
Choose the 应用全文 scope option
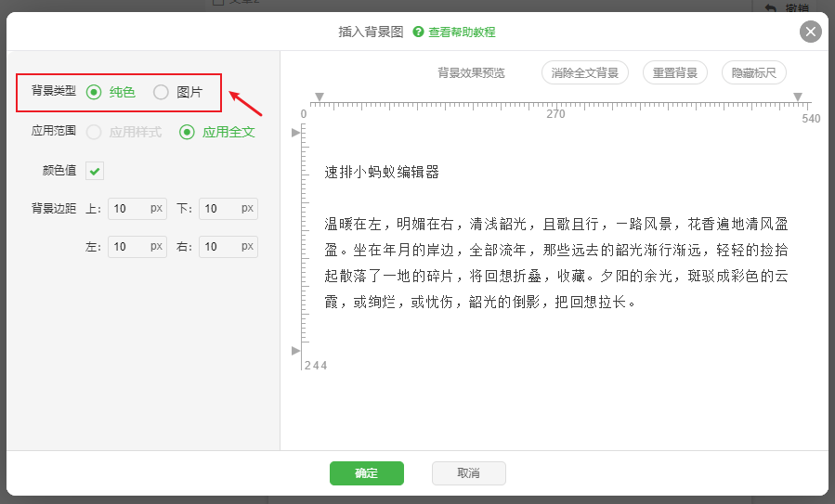coord(187,132)
